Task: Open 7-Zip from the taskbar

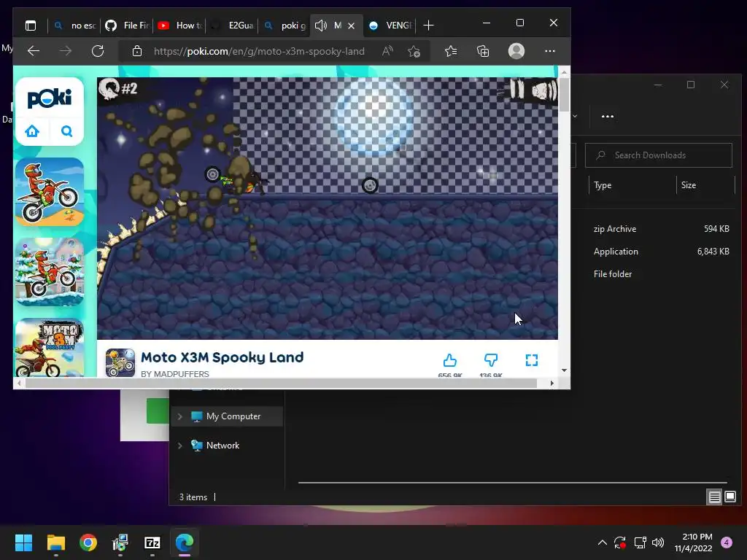Action: tap(152, 542)
